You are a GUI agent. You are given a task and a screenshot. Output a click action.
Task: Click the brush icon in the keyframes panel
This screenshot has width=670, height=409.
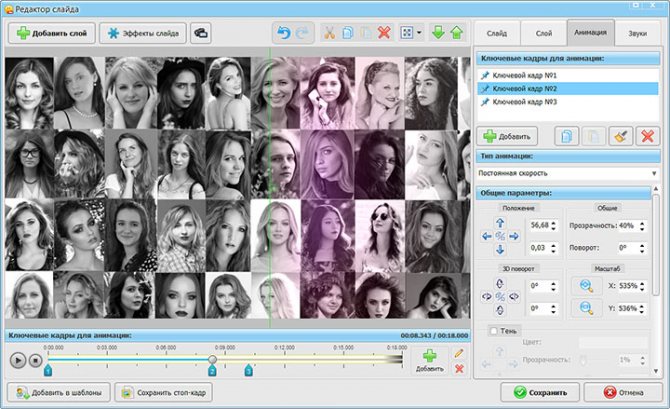click(620, 135)
